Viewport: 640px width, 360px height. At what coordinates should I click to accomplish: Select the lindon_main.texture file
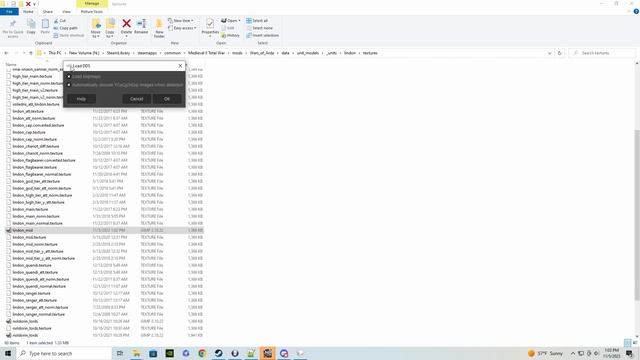point(30,209)
